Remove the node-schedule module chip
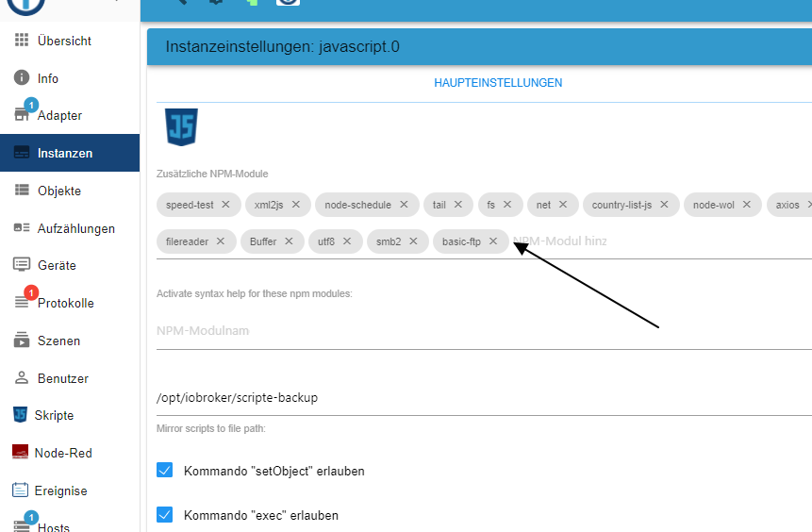Image resolution: width=812 pixels, height=532 pixels. click(x=404, y=205)
